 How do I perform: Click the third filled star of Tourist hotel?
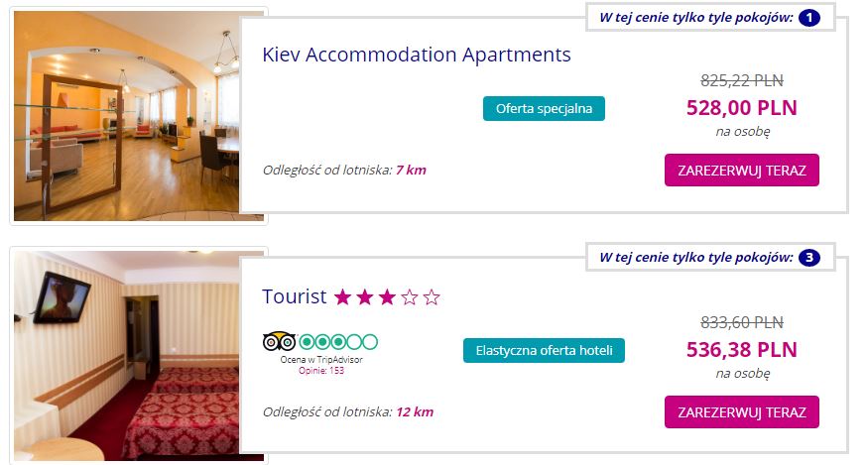pyautogui.click(x=387, y=297)
